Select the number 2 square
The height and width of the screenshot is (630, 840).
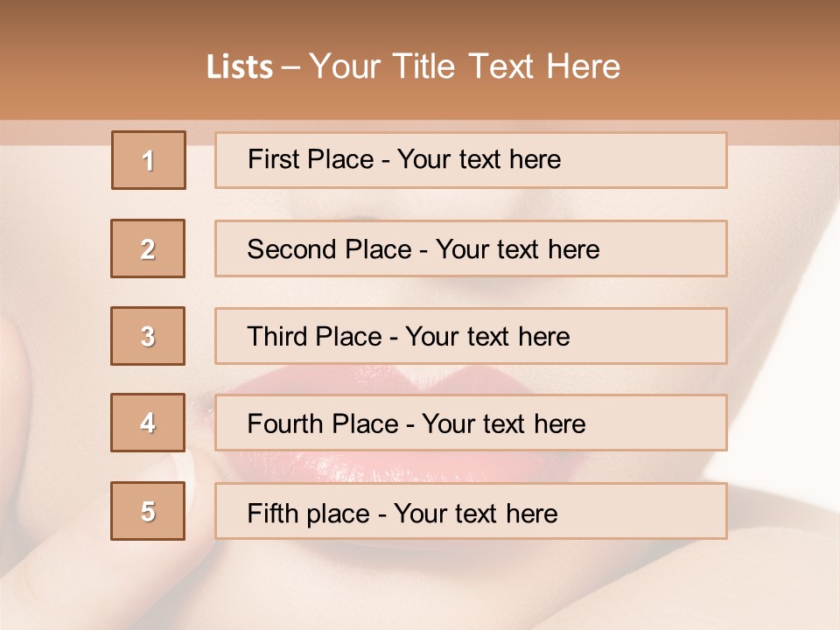click(x=148, y=248)
